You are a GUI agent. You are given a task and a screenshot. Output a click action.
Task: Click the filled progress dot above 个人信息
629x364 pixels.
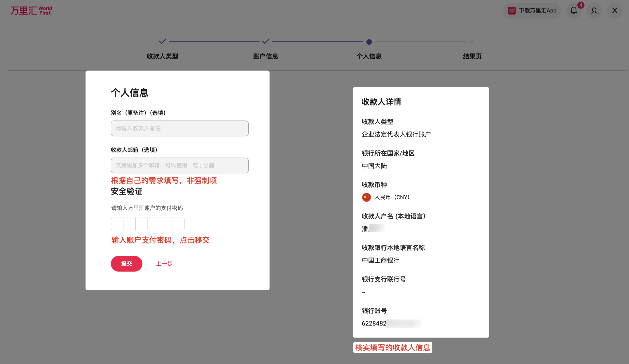(369, 42)
